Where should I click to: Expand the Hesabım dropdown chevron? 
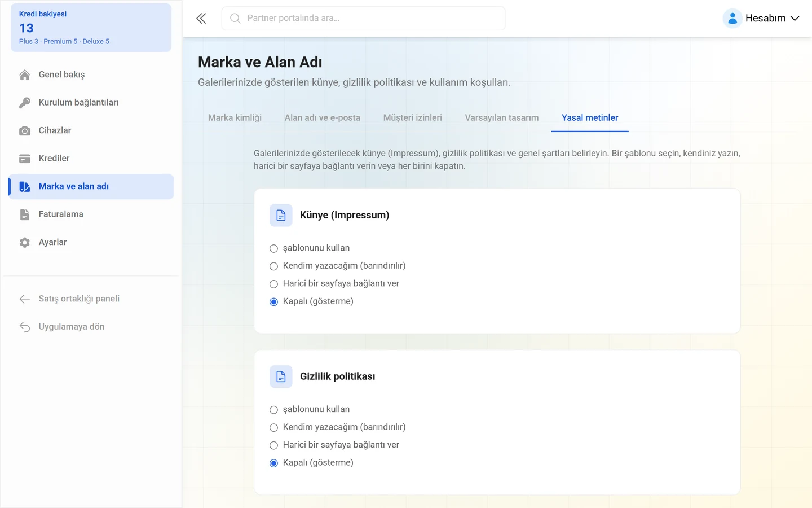[x=795, y=19]
